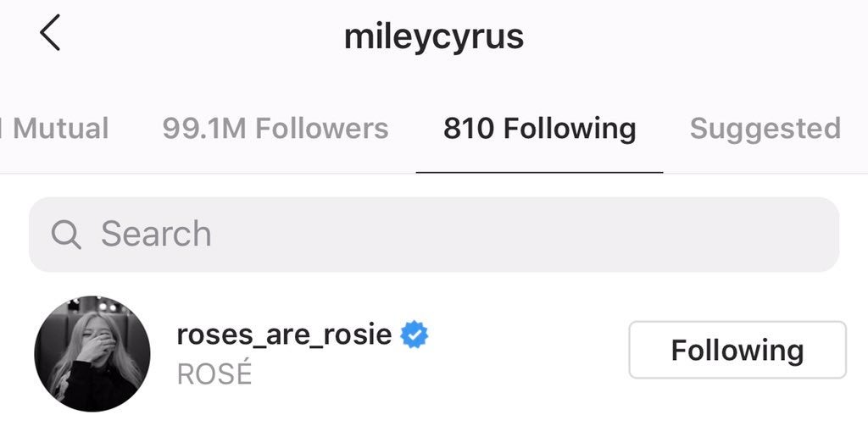868x437 pixels.
Task: Return to mileycyrus profile with back icon
Action: 50,33
